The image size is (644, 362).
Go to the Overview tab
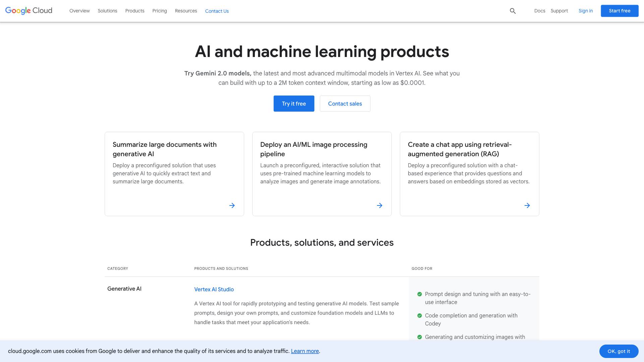[x=79, y=11]
